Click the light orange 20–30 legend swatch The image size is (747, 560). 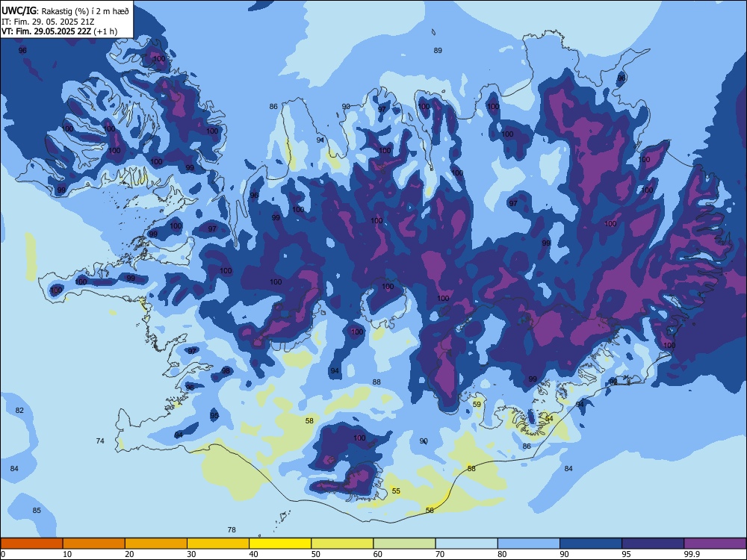156,544
